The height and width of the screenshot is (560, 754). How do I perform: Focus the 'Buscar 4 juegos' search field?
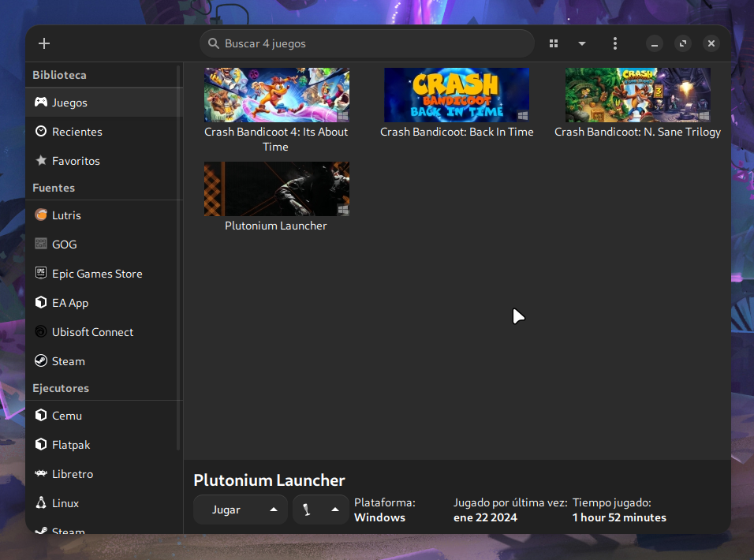click(367, 43)
